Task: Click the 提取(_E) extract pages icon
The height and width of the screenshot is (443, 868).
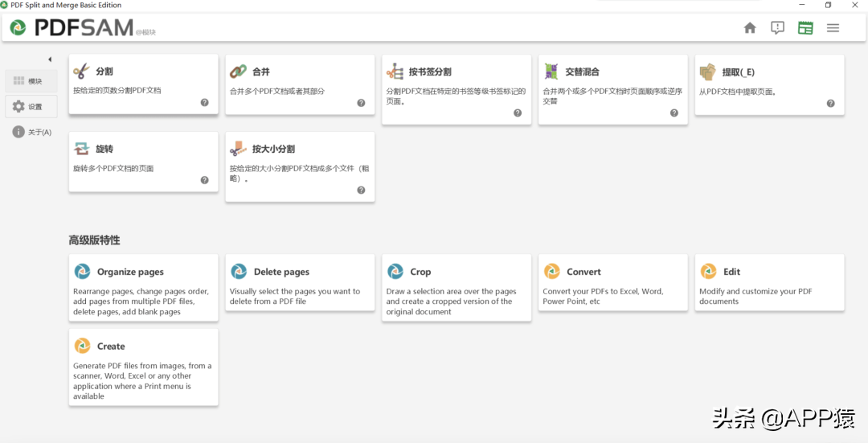Action: pyautogui.click(x=707, y=72)
